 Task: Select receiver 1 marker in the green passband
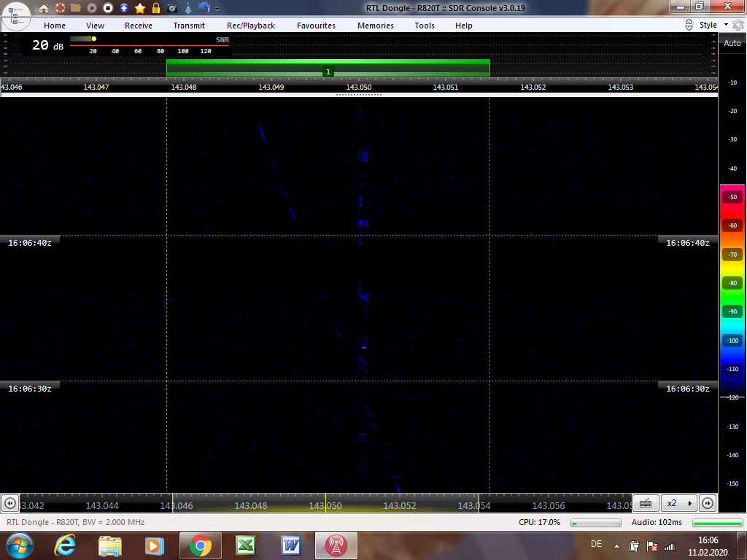[328, 72]
